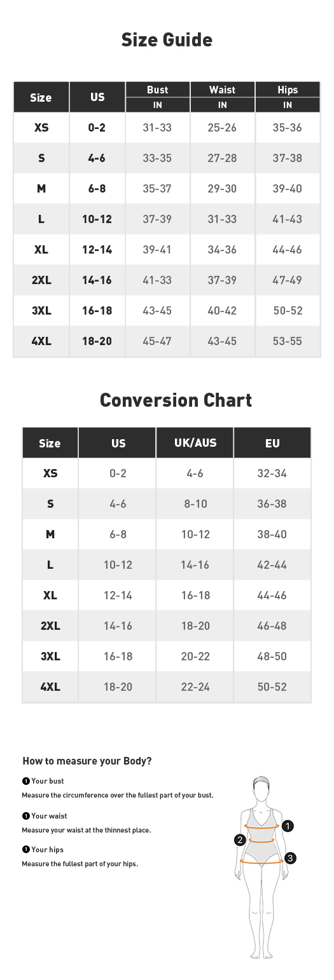Click the EU 38-40 cell for size M

(x=272, y=534)
